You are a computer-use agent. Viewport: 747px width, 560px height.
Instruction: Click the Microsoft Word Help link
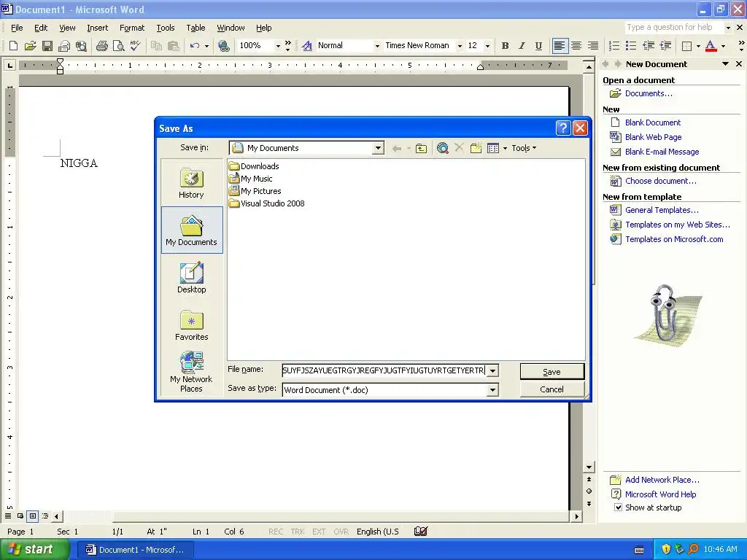point(660,494)
